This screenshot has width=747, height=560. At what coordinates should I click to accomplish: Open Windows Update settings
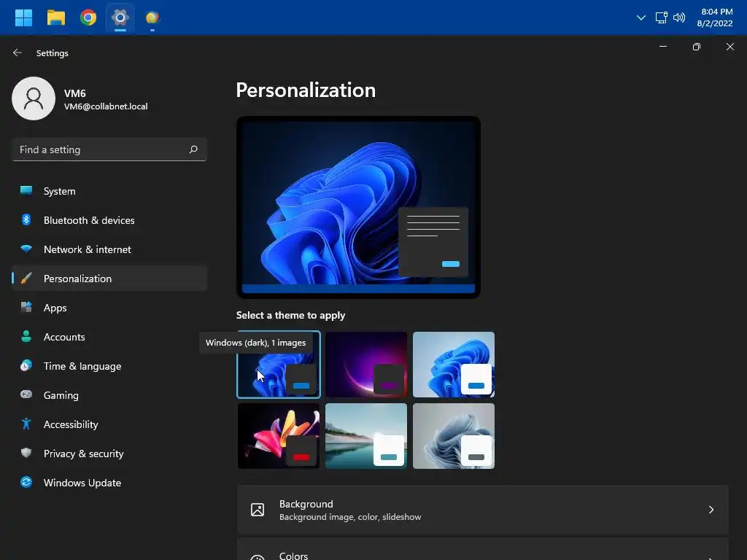109,483
